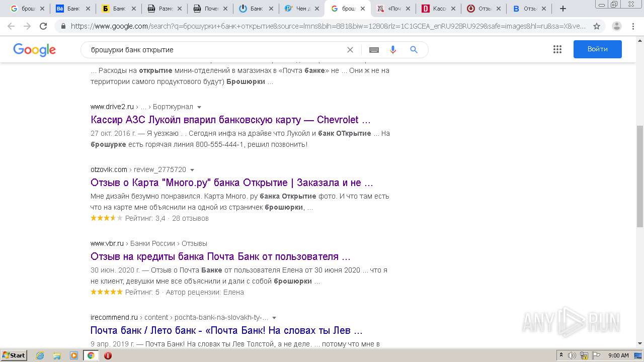Open 'Кассир АЗС Лукойл впарил банковскую карту' result
Image resolution: width=644 pixels, height=362 pixels.
230,120
